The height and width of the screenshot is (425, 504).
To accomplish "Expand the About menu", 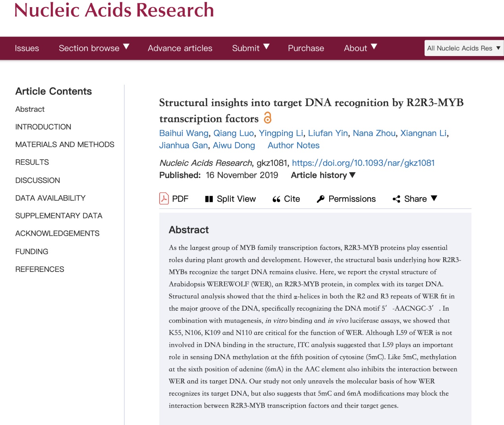I will (x=360, y=48).
